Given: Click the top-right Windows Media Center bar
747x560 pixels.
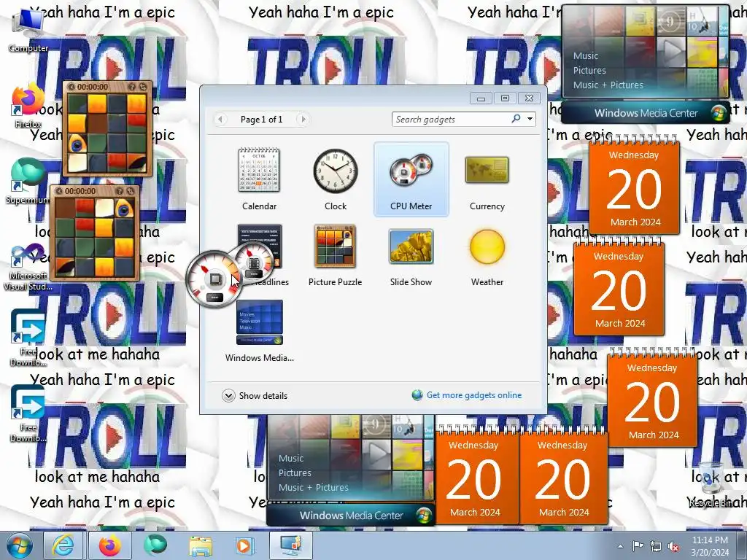Looking at the screenshot, I should click(645, 113).
